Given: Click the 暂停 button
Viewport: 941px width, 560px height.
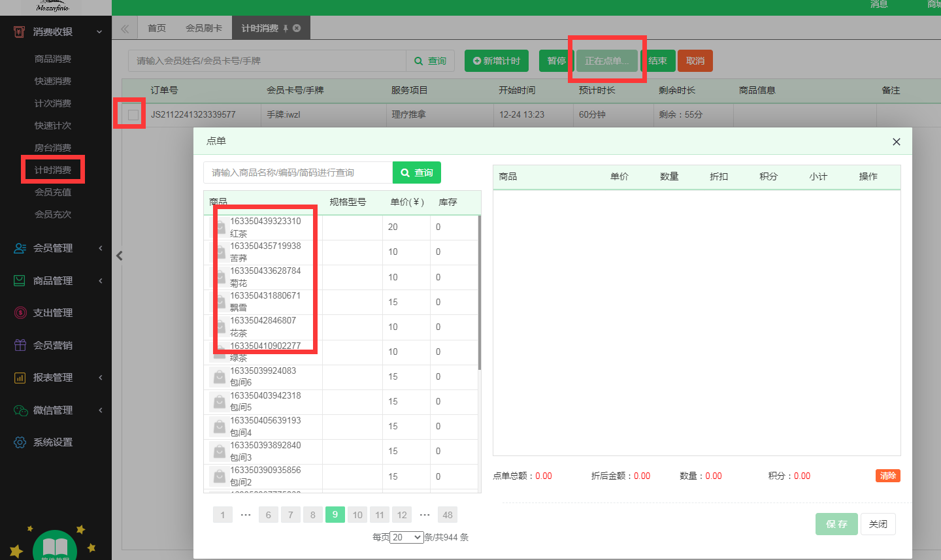Looking at the screenshot, I should [x=557, y=61].
